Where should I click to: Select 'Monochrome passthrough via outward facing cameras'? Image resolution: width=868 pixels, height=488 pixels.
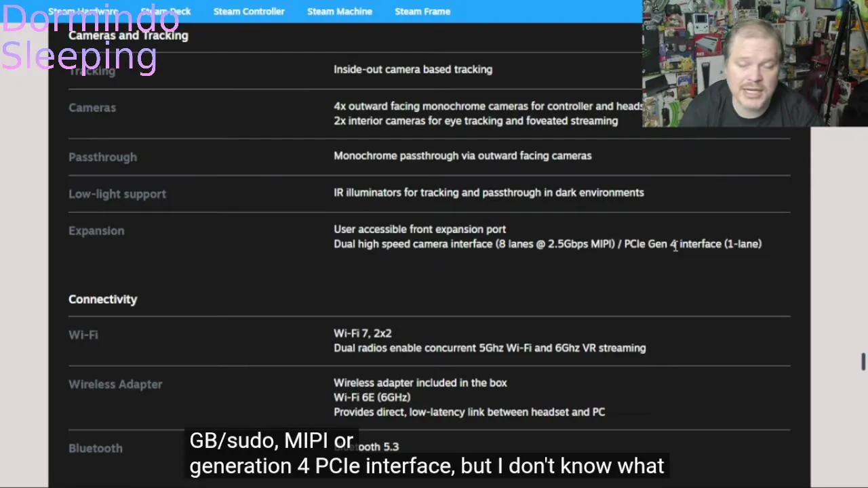click(x=462, y=155)
